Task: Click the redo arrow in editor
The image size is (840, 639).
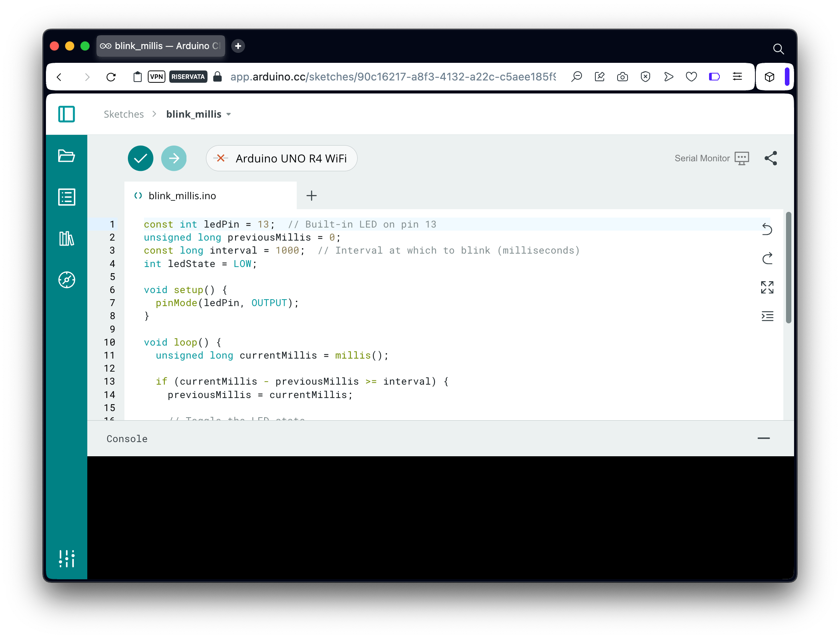Action: tap(767, 259)
